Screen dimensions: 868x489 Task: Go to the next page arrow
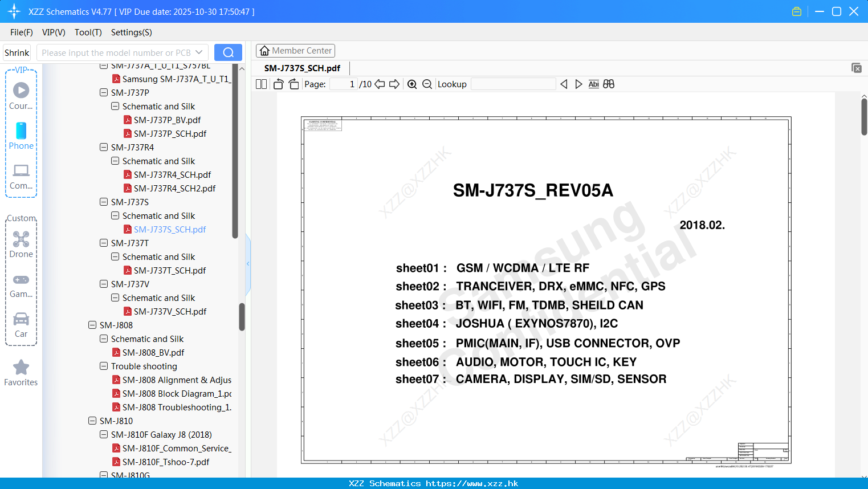[x=394, y=84]
